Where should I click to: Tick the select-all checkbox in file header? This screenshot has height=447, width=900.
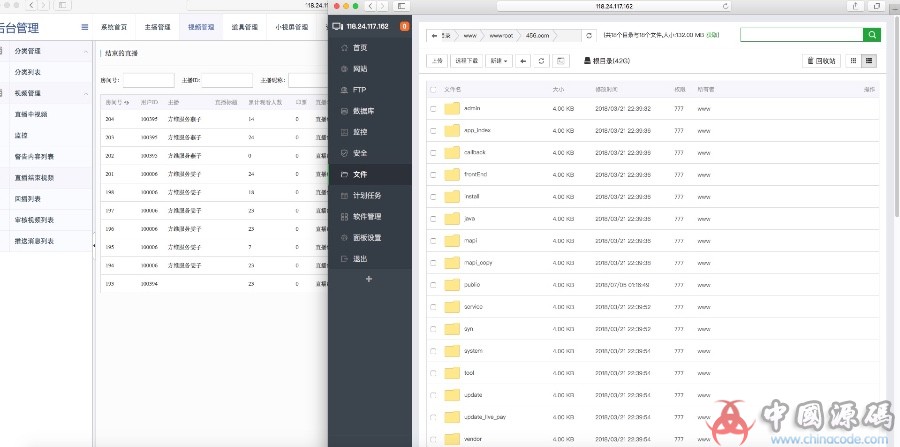[x=433, y=90]
